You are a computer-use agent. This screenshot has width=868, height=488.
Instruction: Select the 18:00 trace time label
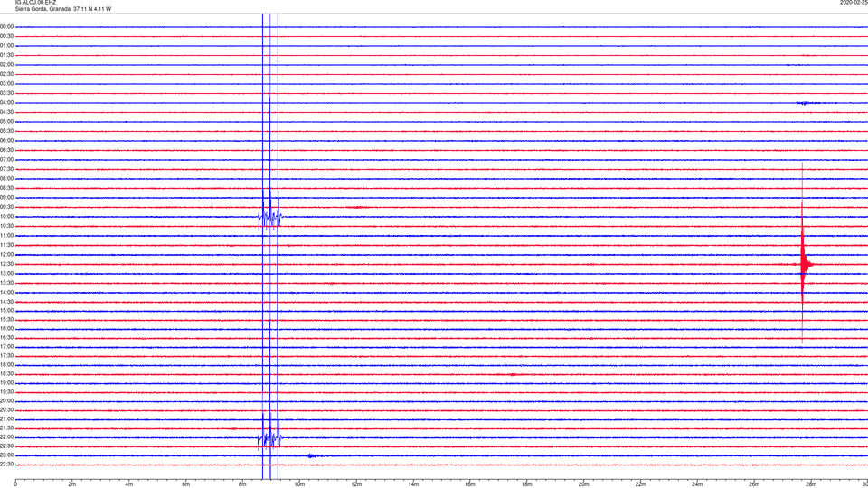tap(6, 364)
